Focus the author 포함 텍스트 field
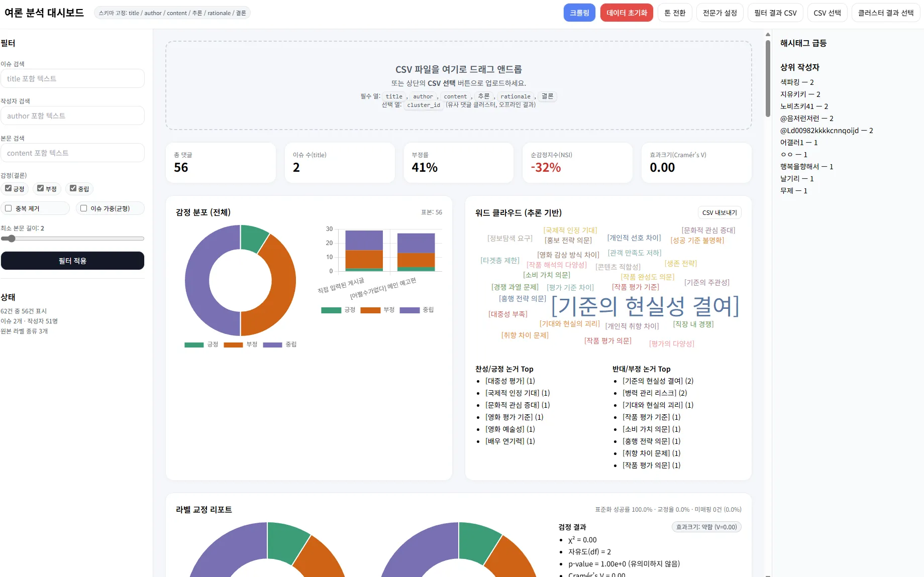 [x=72, y=116]
